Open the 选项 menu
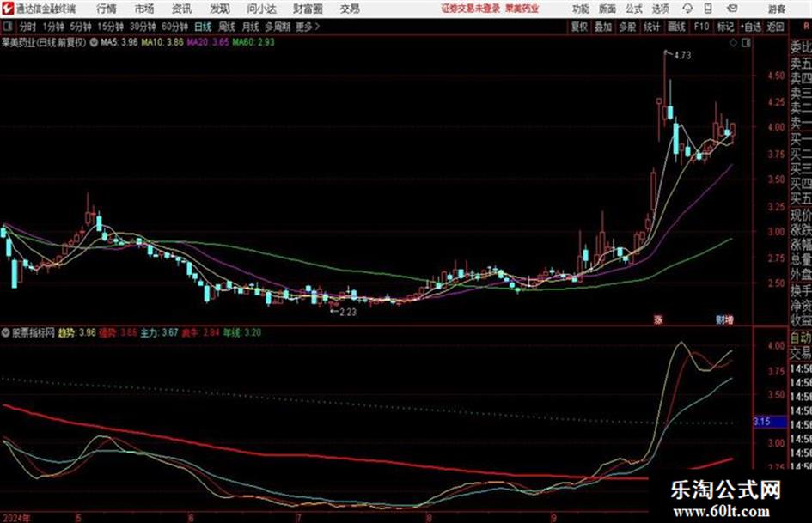 click(660, 9)
